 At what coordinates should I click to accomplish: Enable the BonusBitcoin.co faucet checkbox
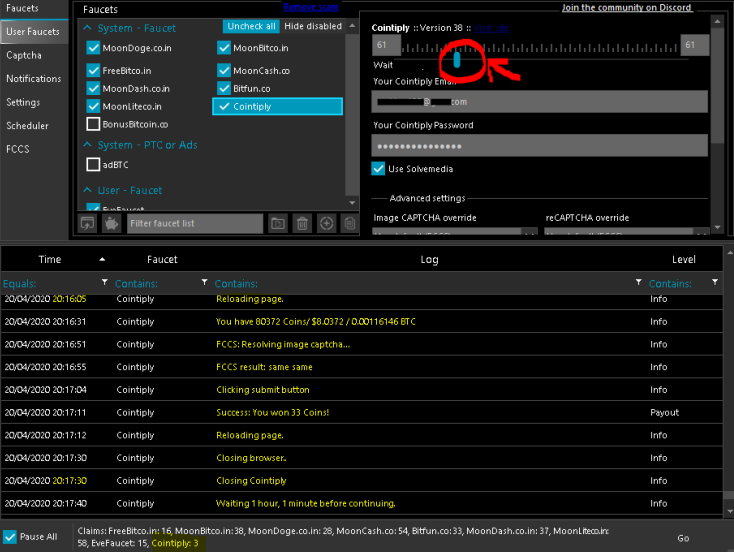tap(93, 124)
